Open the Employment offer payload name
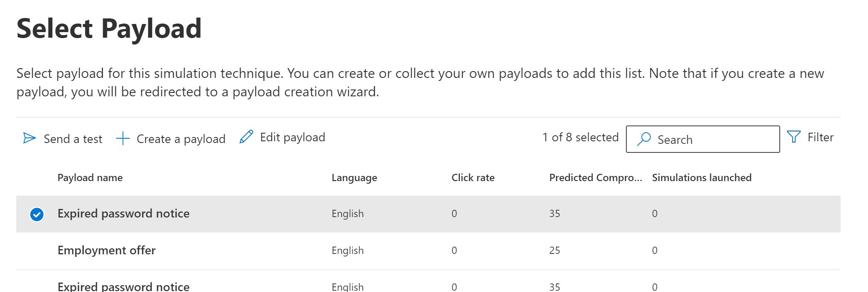Screen dimensions: 868x292 pos(106,250)
